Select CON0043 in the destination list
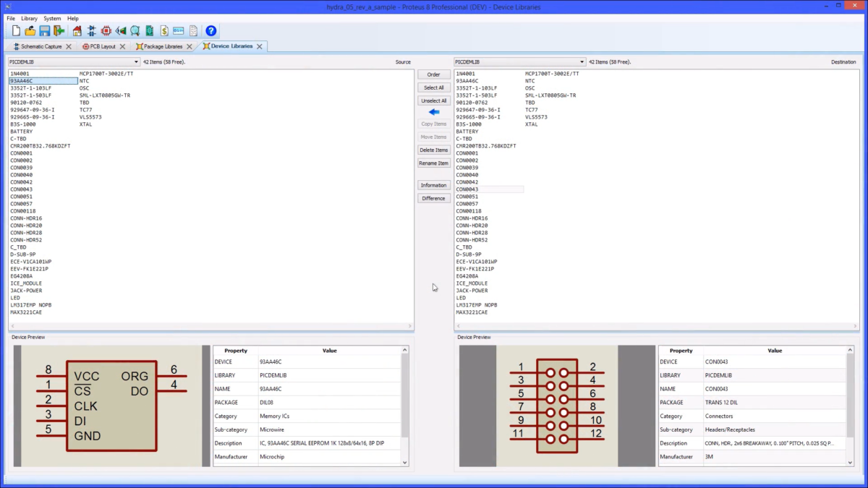 tap(467, 189)
